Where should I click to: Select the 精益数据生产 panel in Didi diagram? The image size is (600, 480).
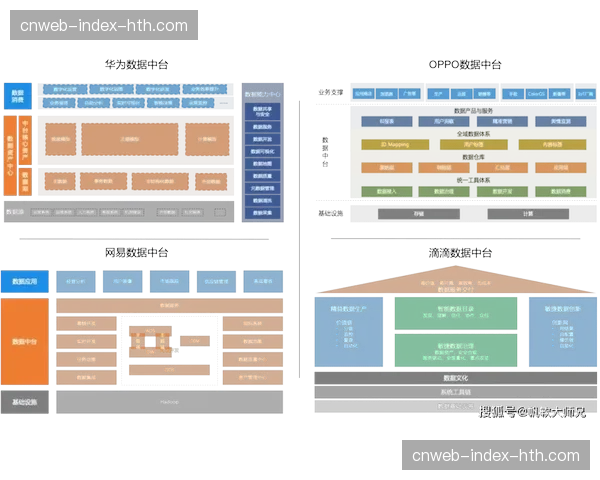349,332
